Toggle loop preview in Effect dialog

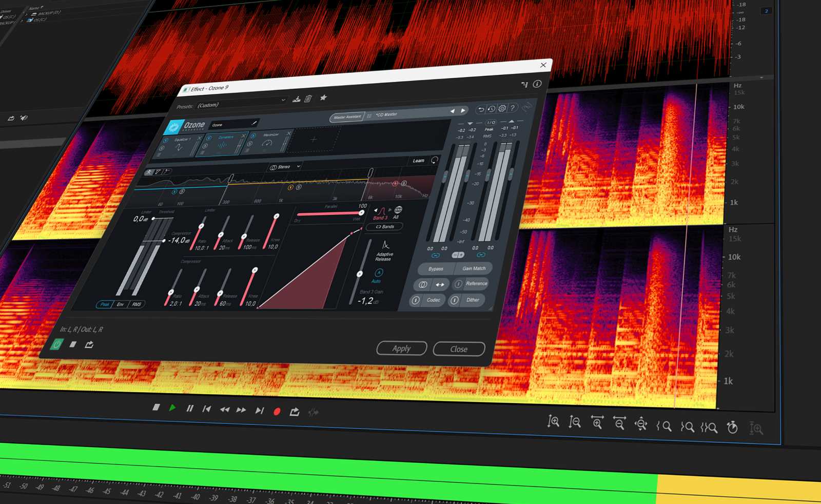click(89, 344)
